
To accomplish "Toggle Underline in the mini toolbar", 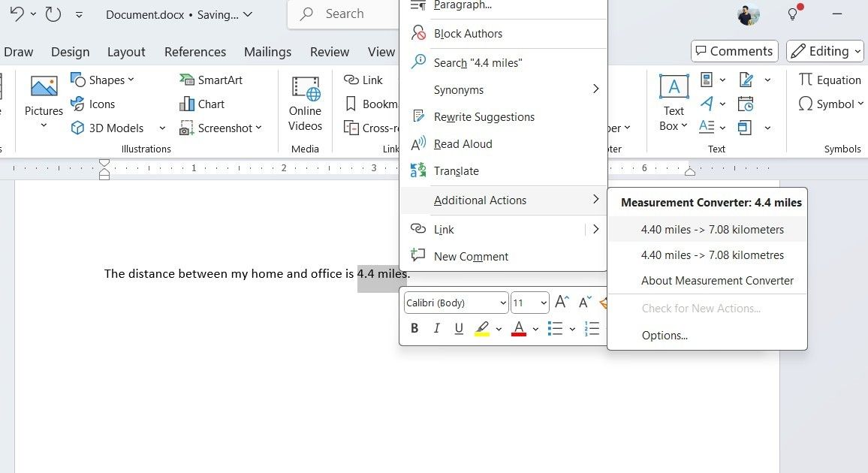I will [x=459, y=329].
